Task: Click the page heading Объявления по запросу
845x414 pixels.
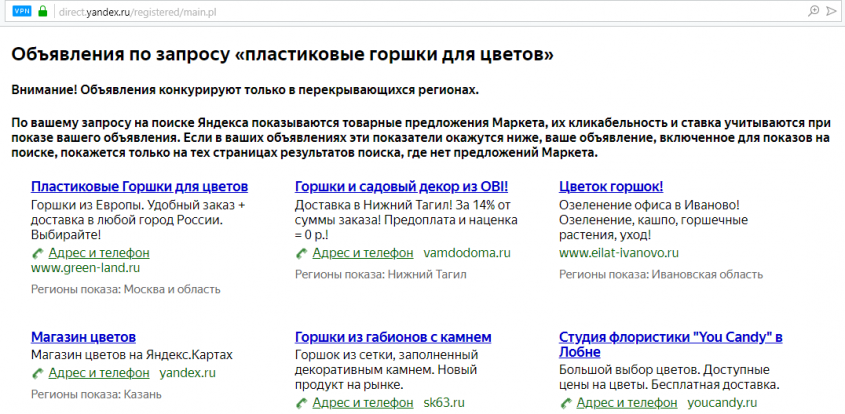Action: [x=282, y=55]
